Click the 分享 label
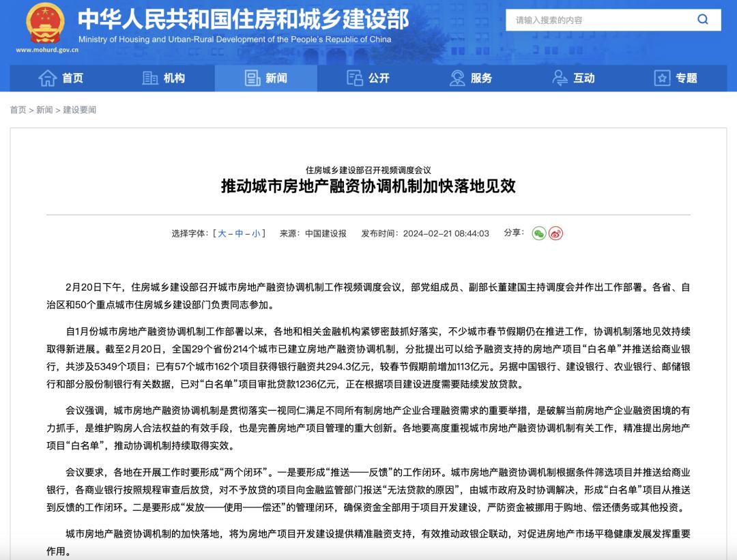The image size is (737, 560). click(514, 233)
